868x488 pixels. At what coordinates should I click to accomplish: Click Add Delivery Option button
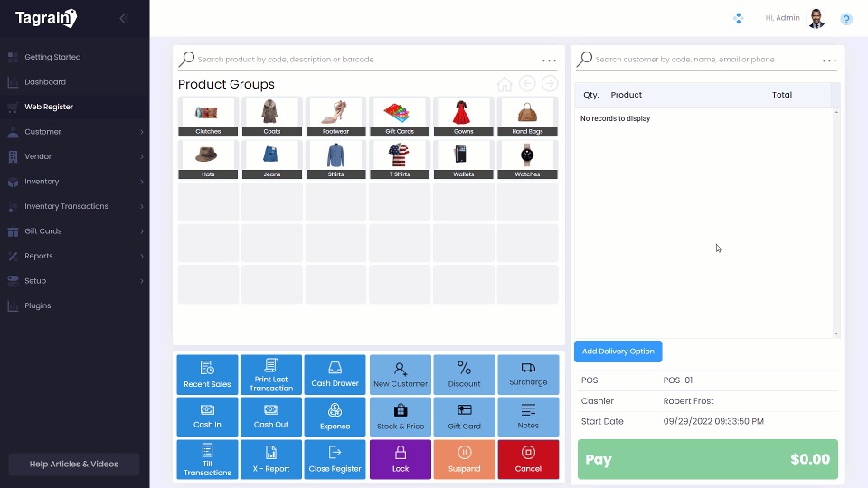[618, 352]
